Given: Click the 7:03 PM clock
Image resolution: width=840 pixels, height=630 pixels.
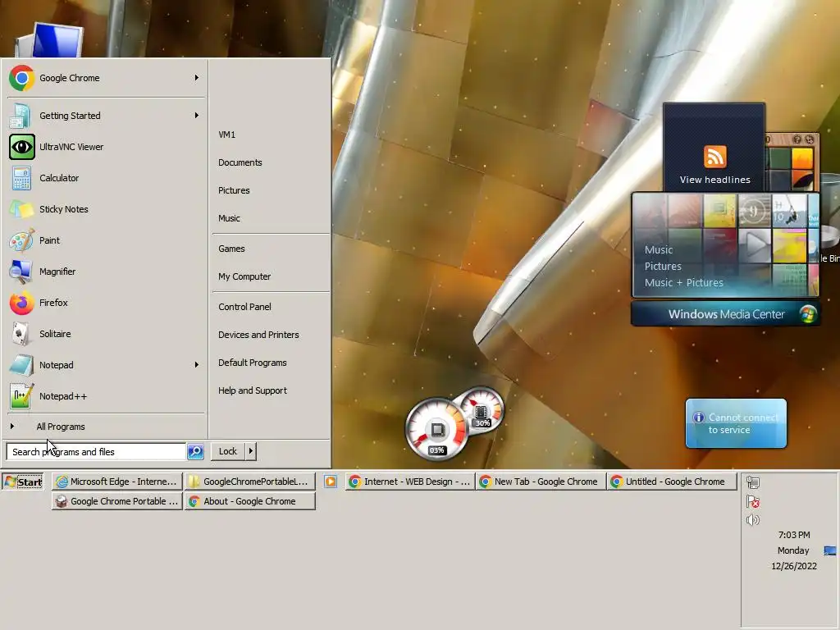Looking at the screenshot, I should 794,535.
